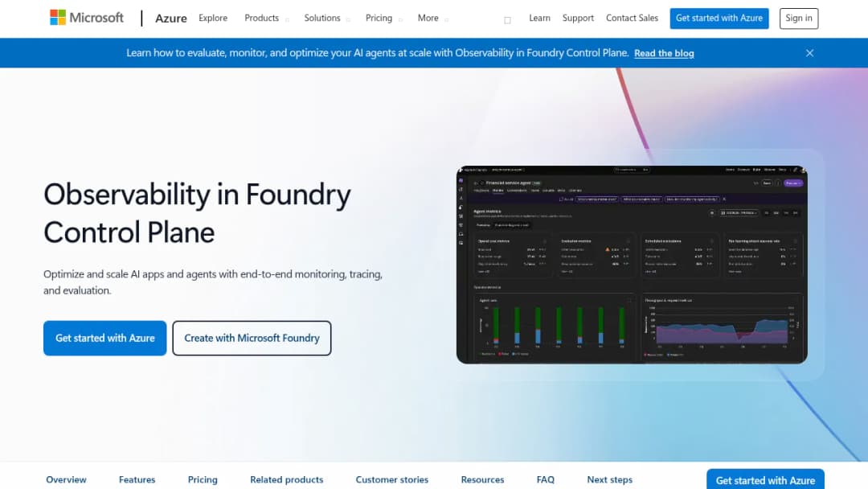This screenshot has width=868, height=489.
Task: Expand the Pricing dropdown in header
Action: [384, 18]
